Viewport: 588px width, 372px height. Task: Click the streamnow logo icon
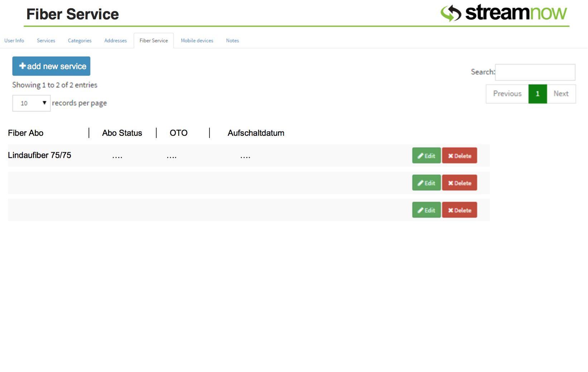coord(451,13)
